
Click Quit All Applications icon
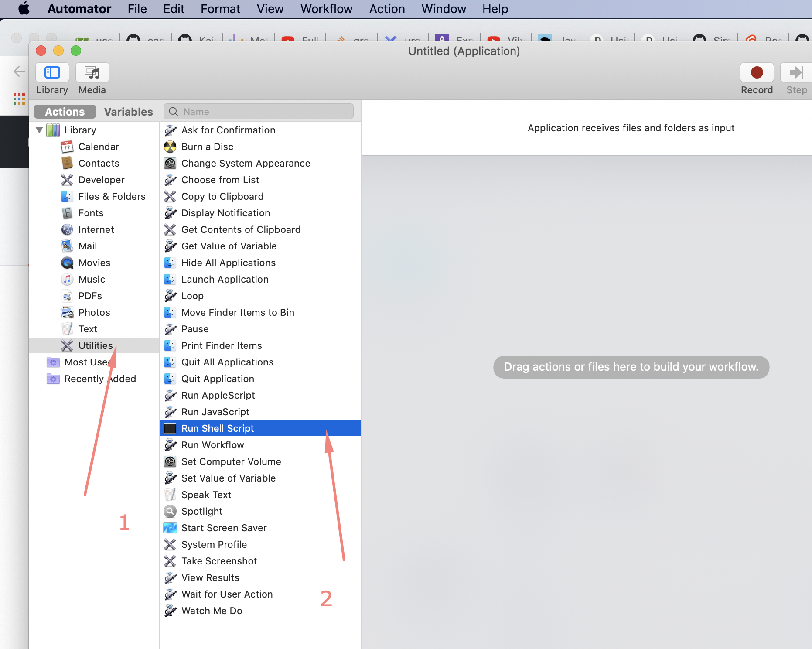170,362
